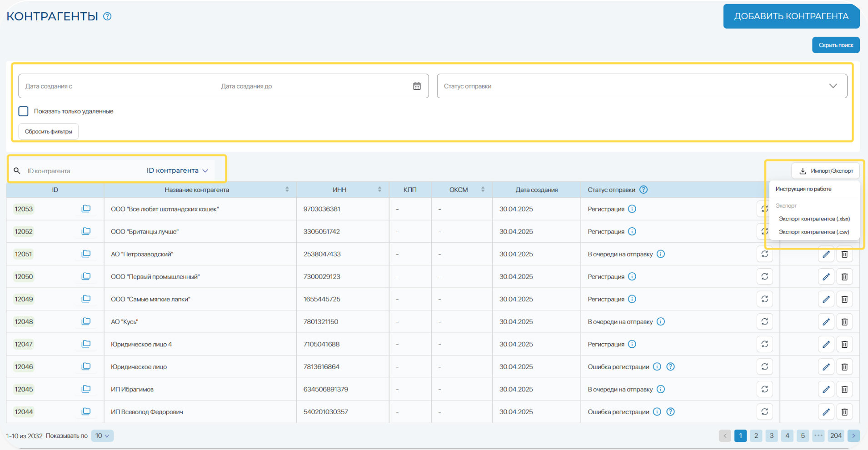The width and height of the screenshot is (868, 450).
Task: Click help icon for Ошибка регистрации row 12046
Action: [670, 367]
